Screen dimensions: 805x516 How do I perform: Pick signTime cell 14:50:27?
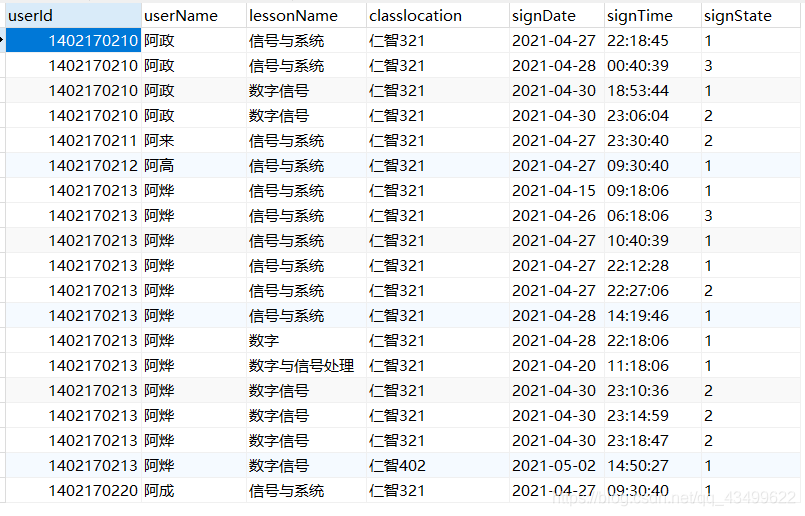pos(653,466)
